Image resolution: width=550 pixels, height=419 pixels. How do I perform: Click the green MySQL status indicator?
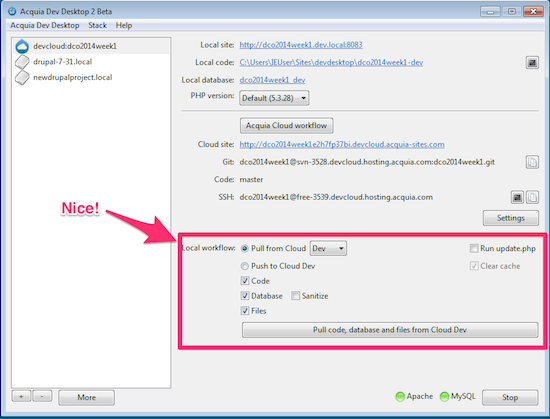444,397
